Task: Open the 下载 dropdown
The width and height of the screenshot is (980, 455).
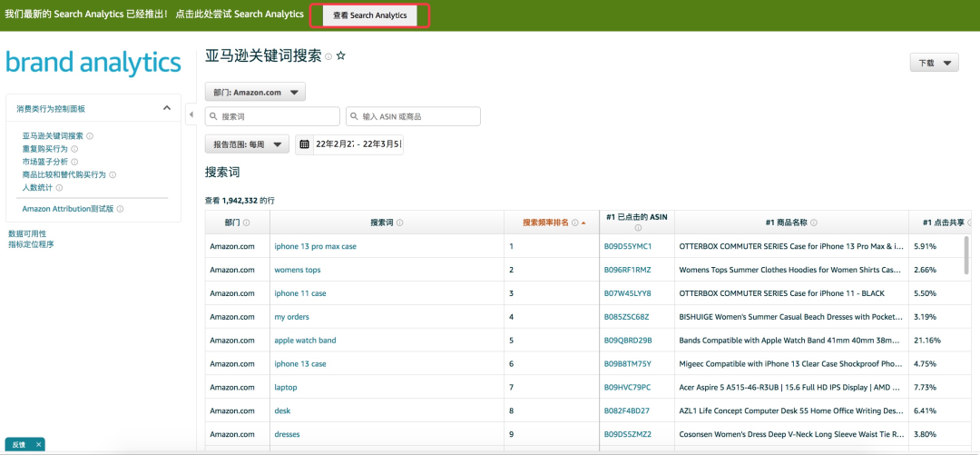Action: (x=934, y=63)
